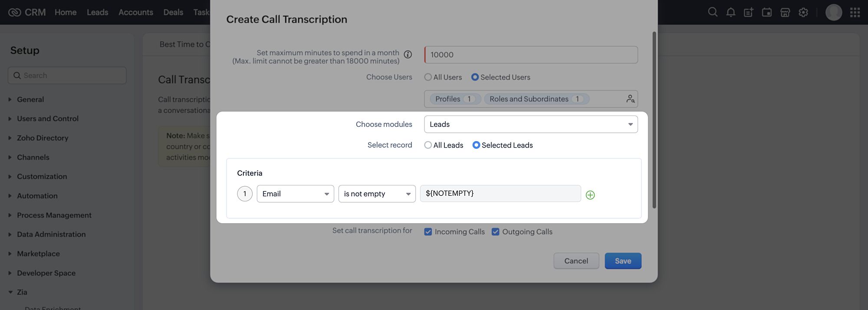This screenshot has width=868, height=310.
Task: Open the setup gear icon
Action: [803, 13]
